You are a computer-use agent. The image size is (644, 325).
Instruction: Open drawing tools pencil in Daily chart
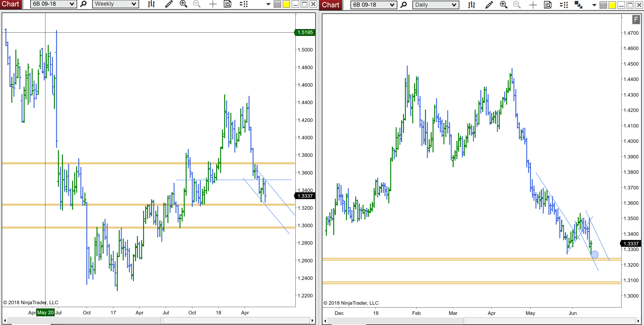[489, 5]
